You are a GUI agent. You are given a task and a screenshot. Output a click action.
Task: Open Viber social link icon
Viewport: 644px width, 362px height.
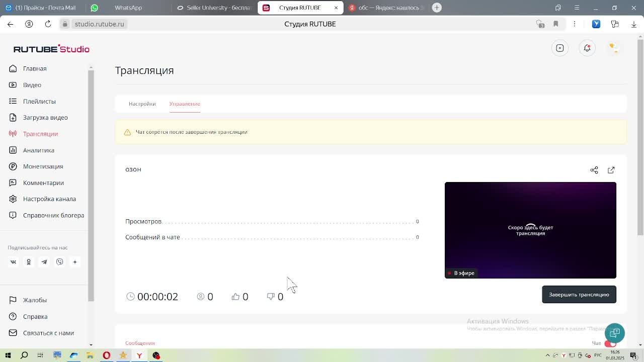(60, 262)
